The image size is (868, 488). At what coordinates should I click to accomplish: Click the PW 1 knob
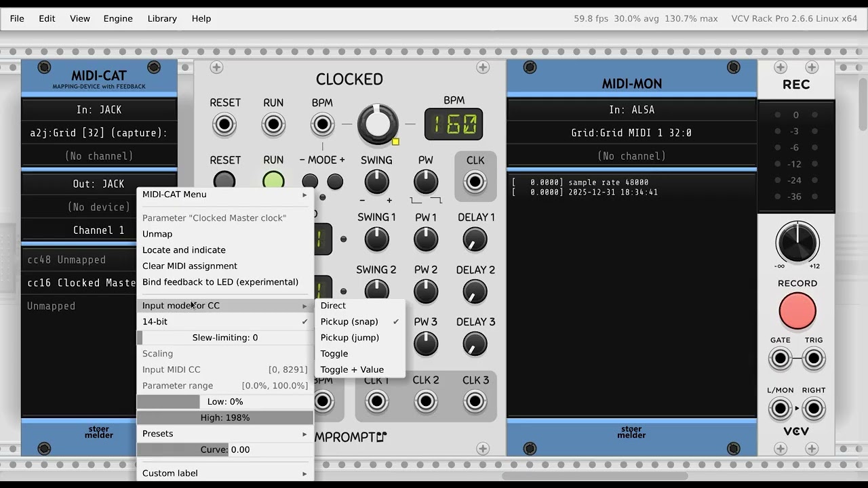[426, 239]
